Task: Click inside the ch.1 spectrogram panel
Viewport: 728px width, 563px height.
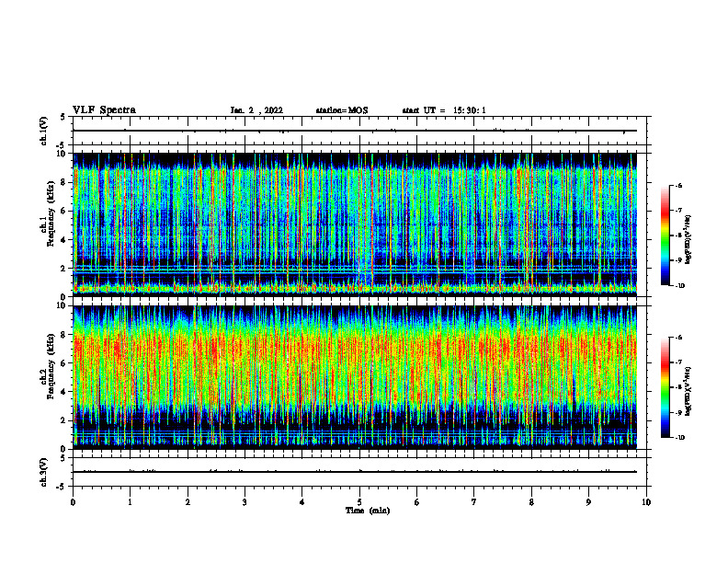Action: [355, 224]
